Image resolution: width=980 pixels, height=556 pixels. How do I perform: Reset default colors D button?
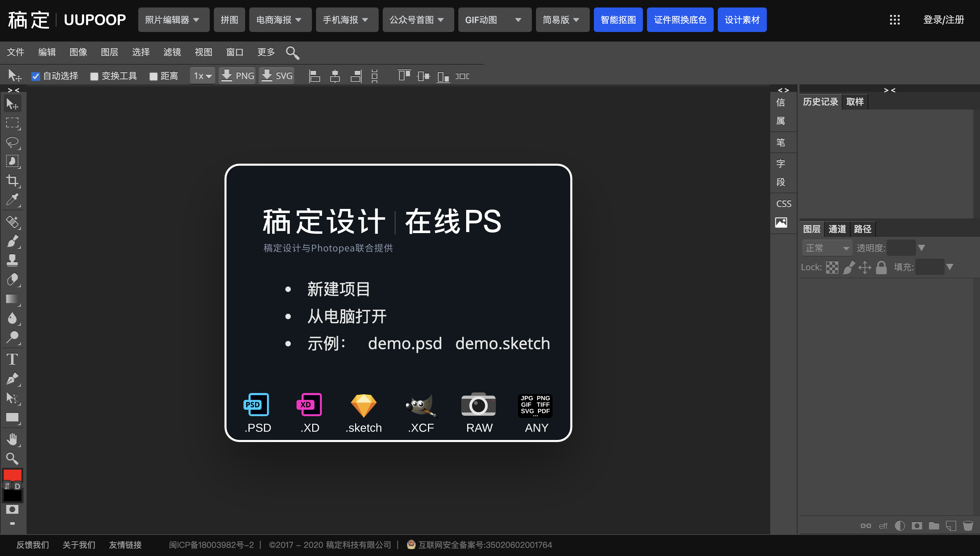[x=17, y=486]
